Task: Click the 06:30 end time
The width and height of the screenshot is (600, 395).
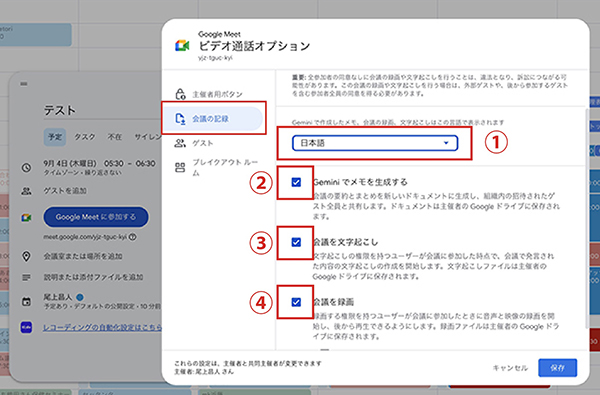Action: (146, 163)
